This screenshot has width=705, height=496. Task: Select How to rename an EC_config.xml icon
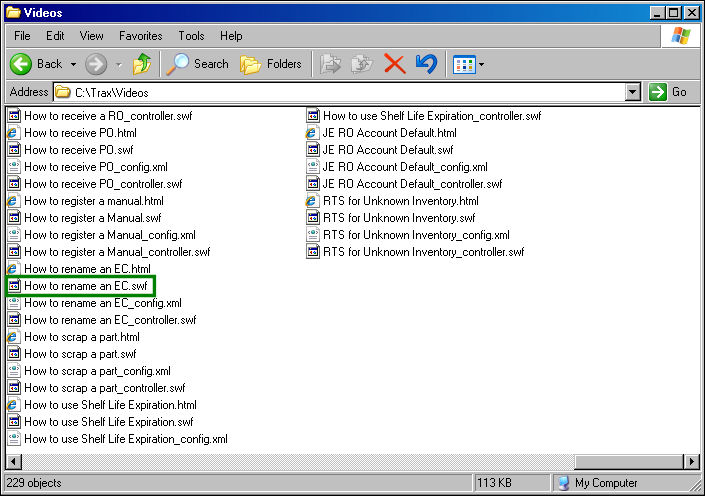(x=14, y=303)
